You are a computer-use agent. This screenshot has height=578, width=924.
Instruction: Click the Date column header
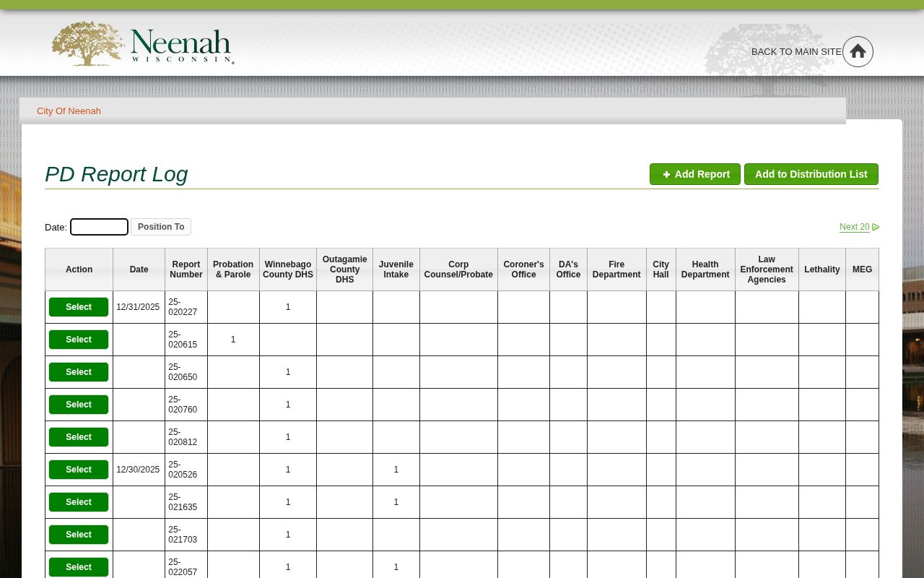tap(139, 269)
